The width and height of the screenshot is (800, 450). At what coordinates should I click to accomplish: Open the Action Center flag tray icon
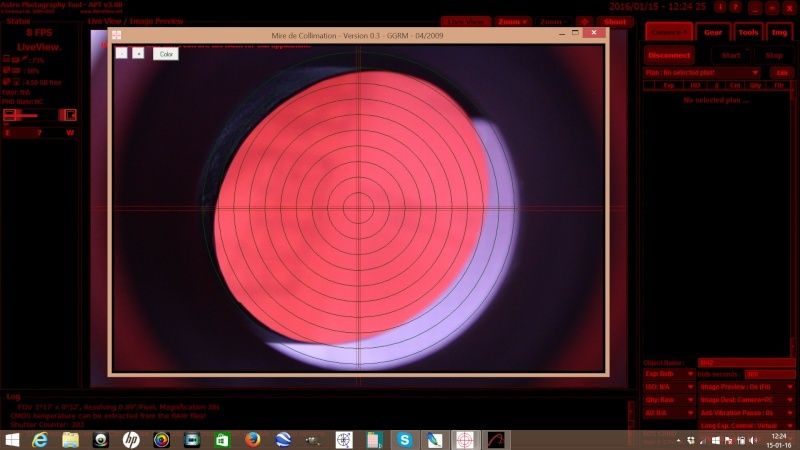(728, 440)
